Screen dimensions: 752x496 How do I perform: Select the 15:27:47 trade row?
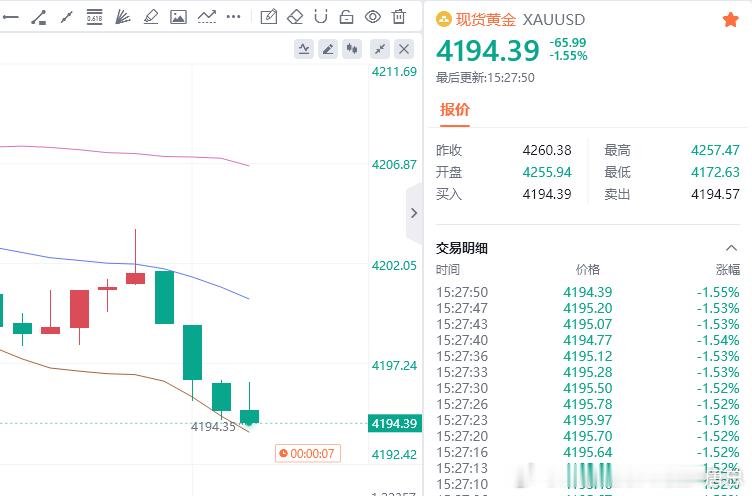click(x=588, y=308)
